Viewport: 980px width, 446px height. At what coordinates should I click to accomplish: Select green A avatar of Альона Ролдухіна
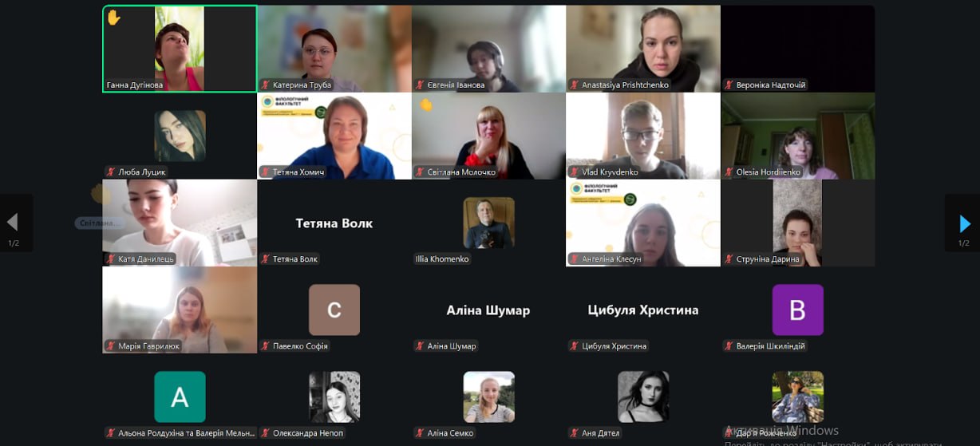coord(180,397)
